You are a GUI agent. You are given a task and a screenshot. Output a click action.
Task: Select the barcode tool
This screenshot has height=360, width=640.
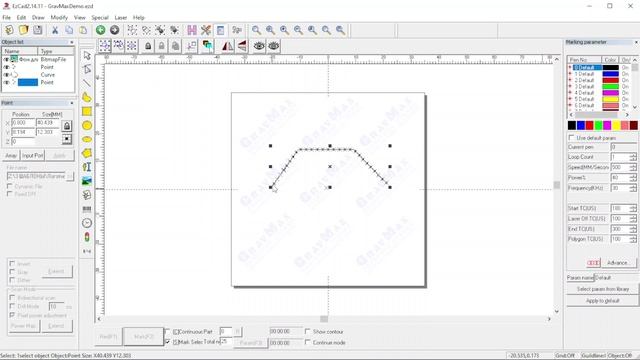pos(87,209)
